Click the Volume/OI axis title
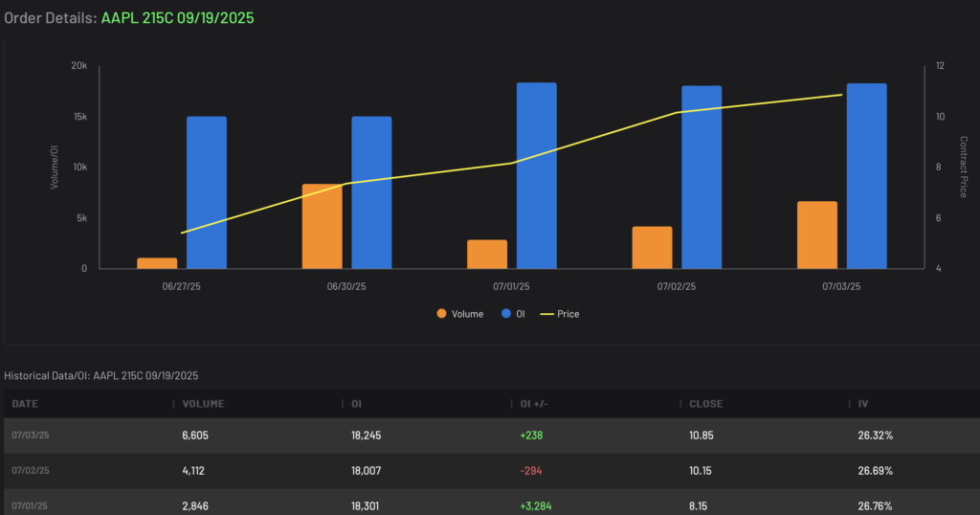This screenshot has height=515, width=980. click(x=55, y=167)
